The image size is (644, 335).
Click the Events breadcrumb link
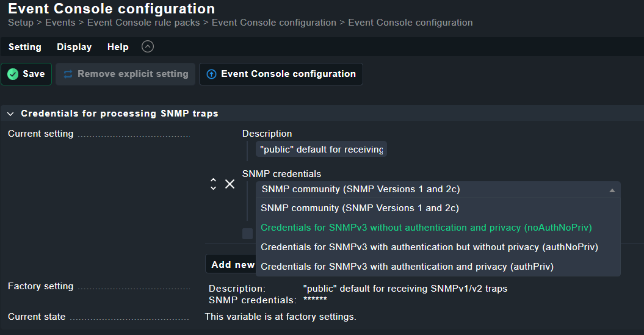tap(60, 23)
